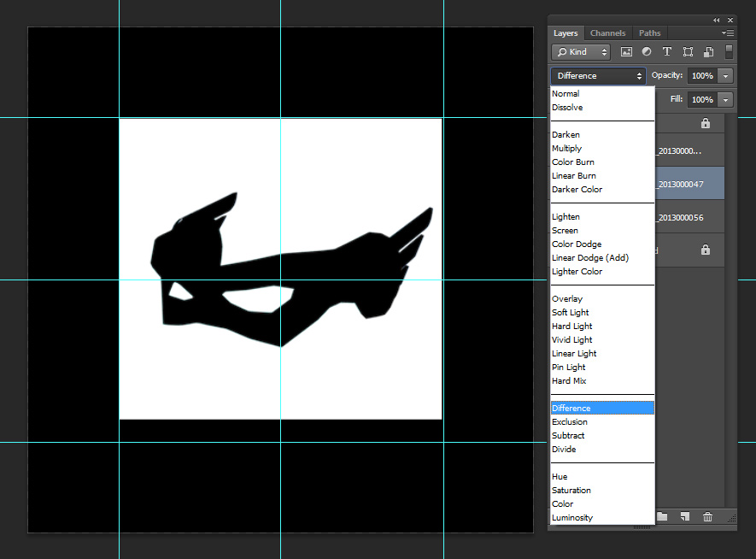
Task: Expand the Fill slider dropdown arrow
Action: point(726,100)
